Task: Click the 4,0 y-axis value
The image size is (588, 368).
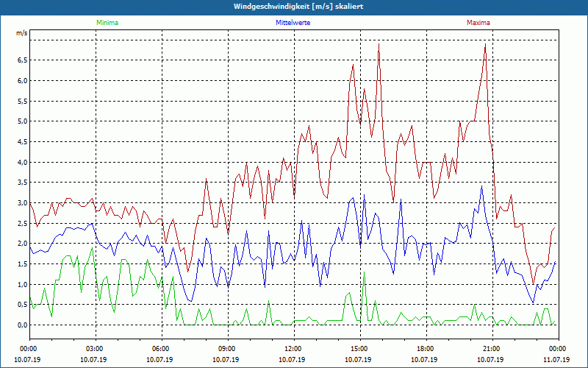Action: (x=23, y=162)
